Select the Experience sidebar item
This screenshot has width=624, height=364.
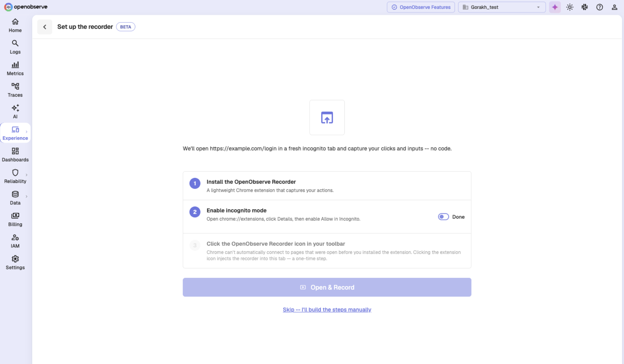(15, 133)
